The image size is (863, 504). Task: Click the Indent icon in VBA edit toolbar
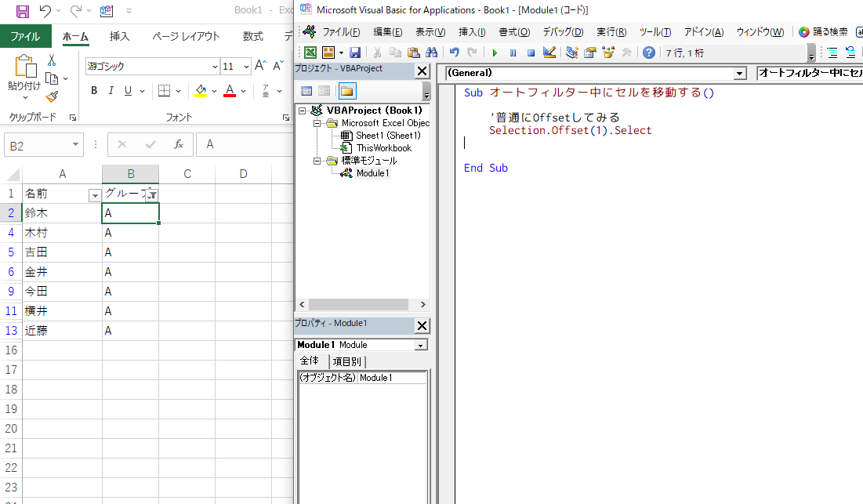[832, 53]
